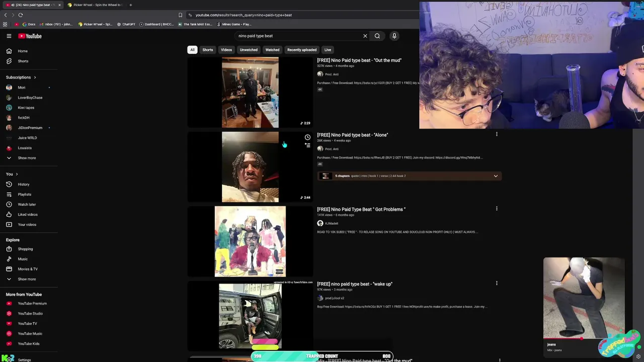Select Recently uploaded filter chip
Viewport: 644px width, 362px height.
pyautogui.click(x=302, y=50)
